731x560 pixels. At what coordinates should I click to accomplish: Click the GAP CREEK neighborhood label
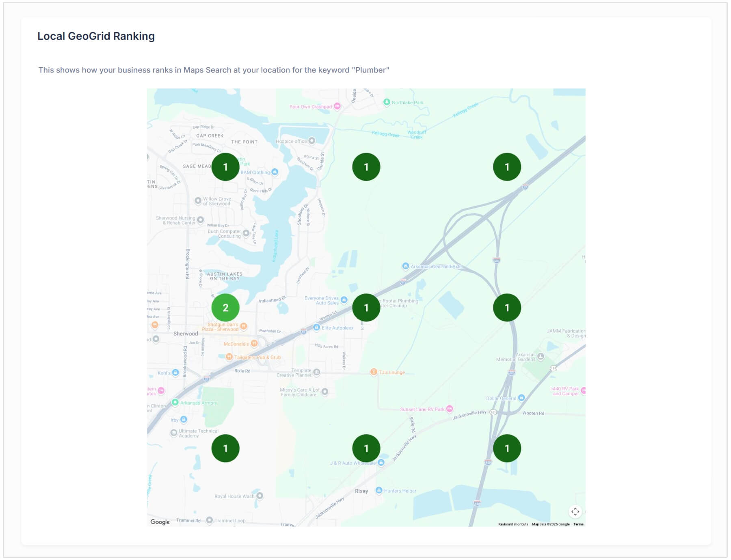pyautogui.click(x=210, y=136)
